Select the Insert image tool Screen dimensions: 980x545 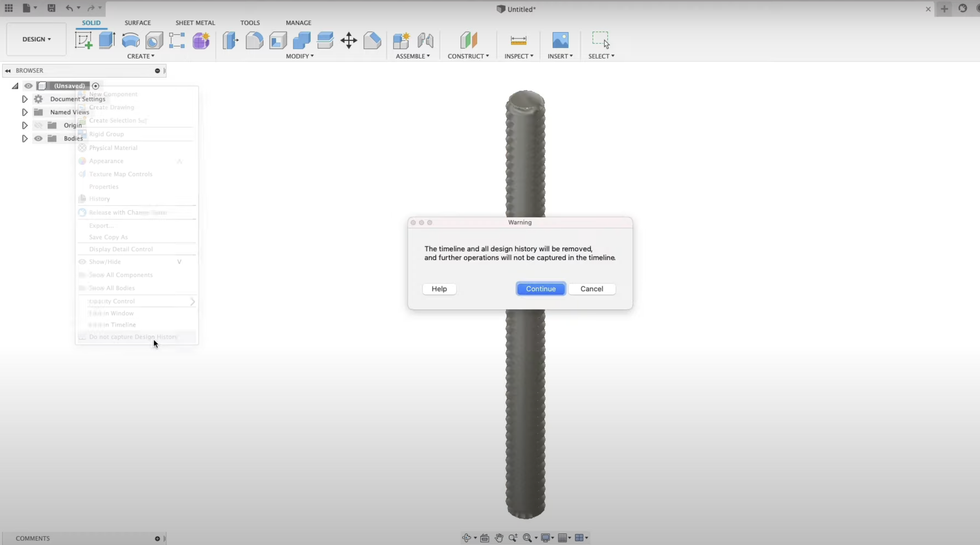pos(560,40)
